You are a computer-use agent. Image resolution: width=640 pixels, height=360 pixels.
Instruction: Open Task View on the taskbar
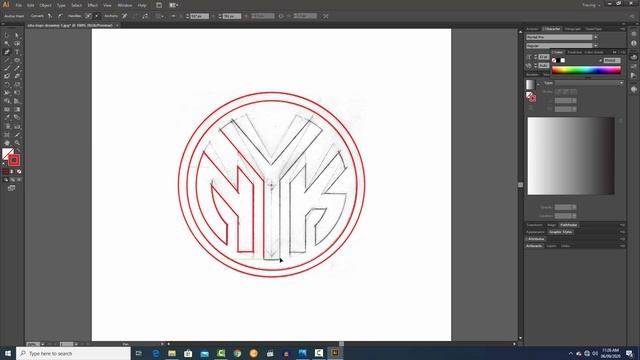(138, 353)
